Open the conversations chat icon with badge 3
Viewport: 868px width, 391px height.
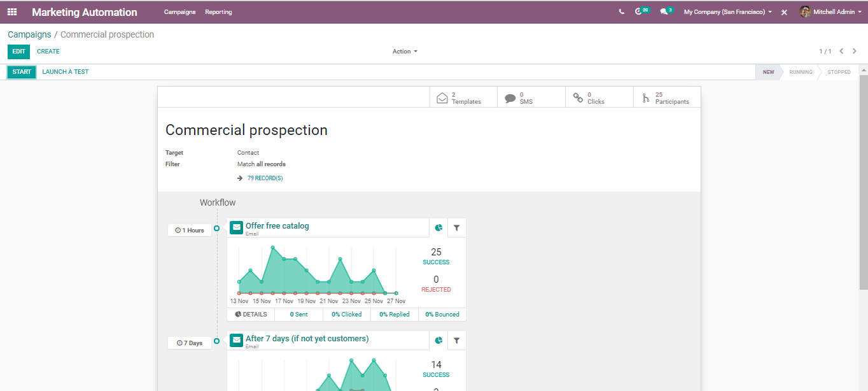click(666, 11)
